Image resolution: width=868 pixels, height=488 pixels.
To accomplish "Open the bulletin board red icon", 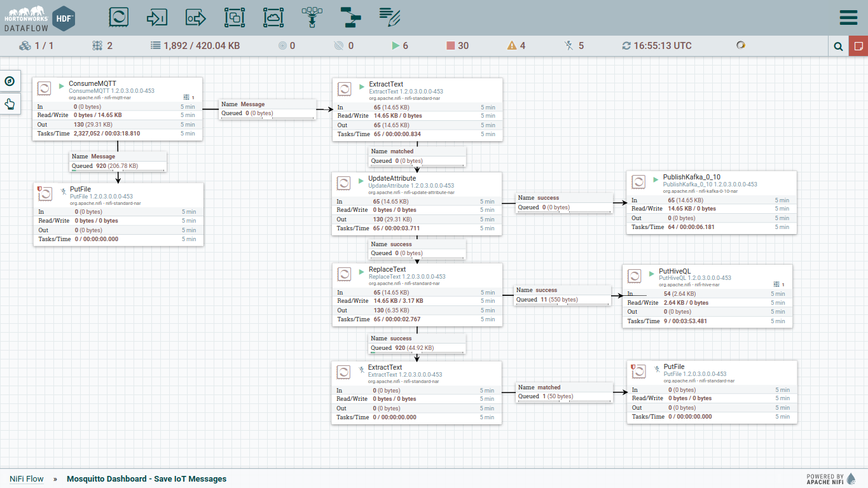I will pyautogui.click(x=858, y=46).
